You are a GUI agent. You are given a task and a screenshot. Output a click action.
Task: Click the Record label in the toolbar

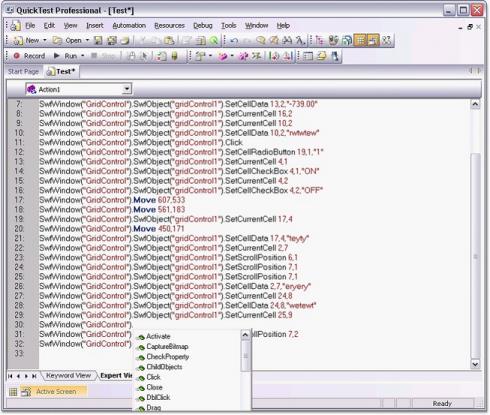coord(34,56)
